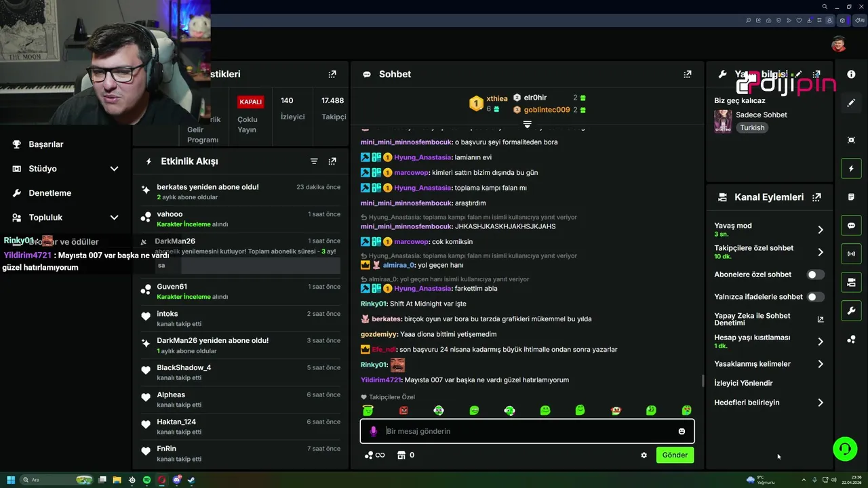
Task: Select the intoks follow event
Action: [x=240, y=319]
